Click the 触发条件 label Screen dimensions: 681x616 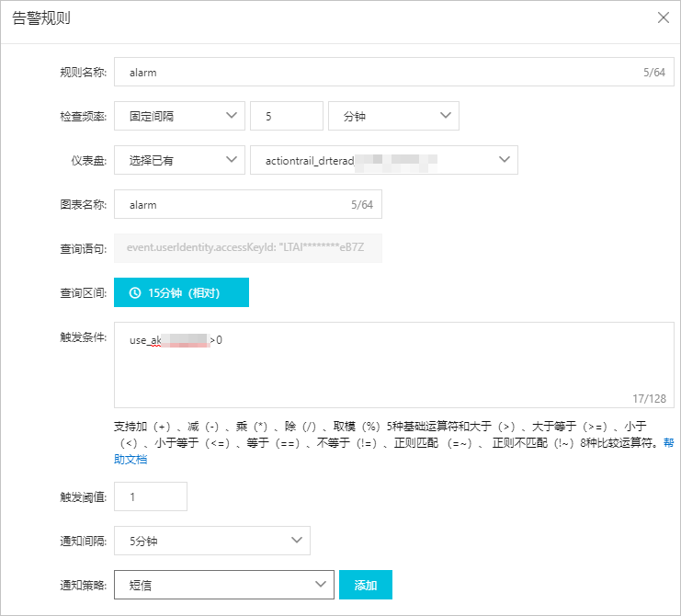click(x=83, y=337)
